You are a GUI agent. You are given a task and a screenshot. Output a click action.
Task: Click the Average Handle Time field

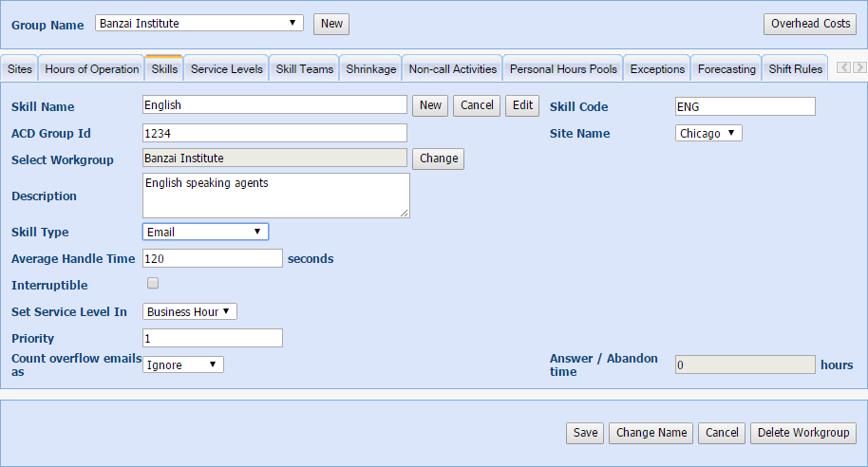[x=213, y=258]
